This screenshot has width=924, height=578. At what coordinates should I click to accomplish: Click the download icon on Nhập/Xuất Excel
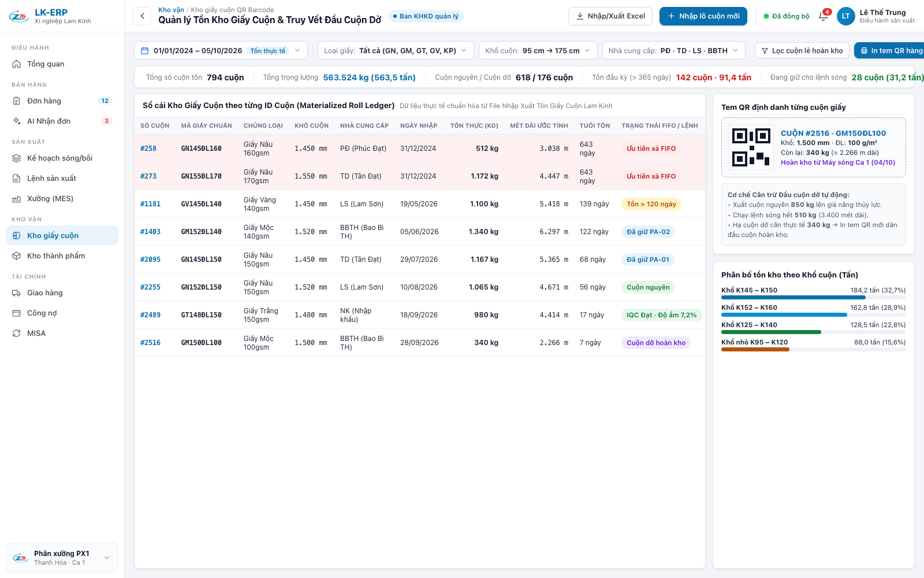580,16
